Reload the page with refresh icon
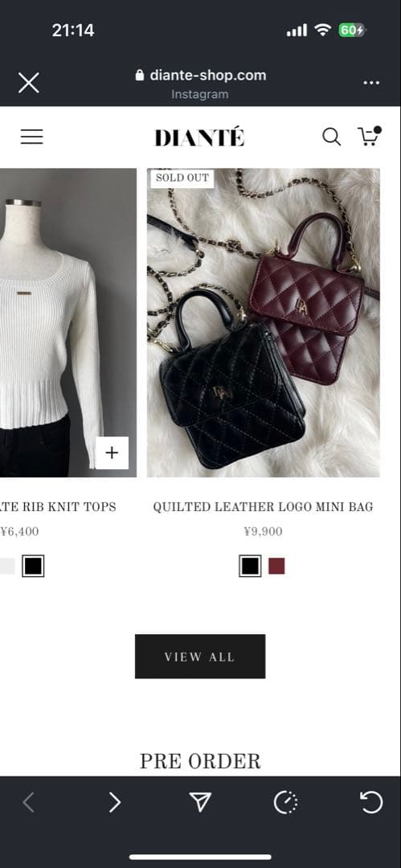The width and height of the screenshot is (401, 868). click(x=371, y=802)
